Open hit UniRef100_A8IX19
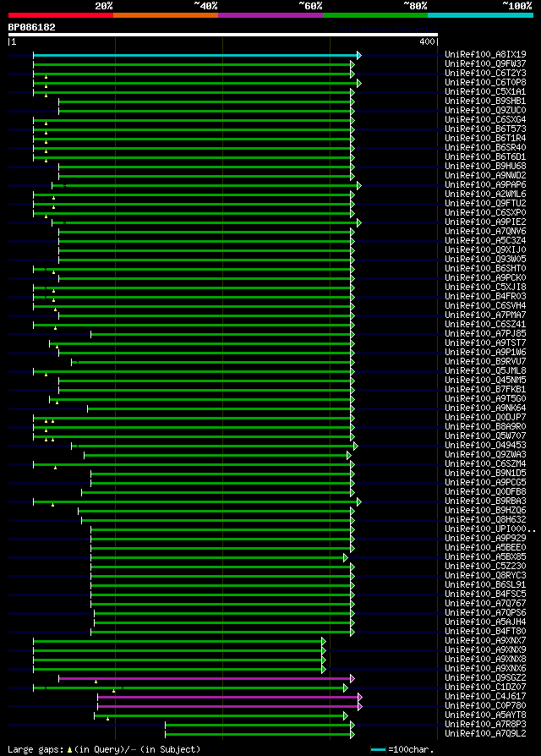Image resolution: width=541 pixels, height=756 pixels. coord(485,54)
